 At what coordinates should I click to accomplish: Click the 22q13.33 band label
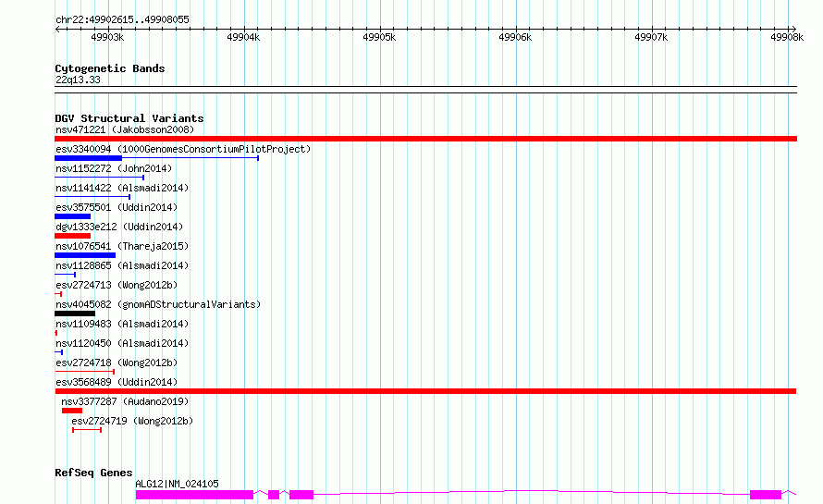coord(78,80)
